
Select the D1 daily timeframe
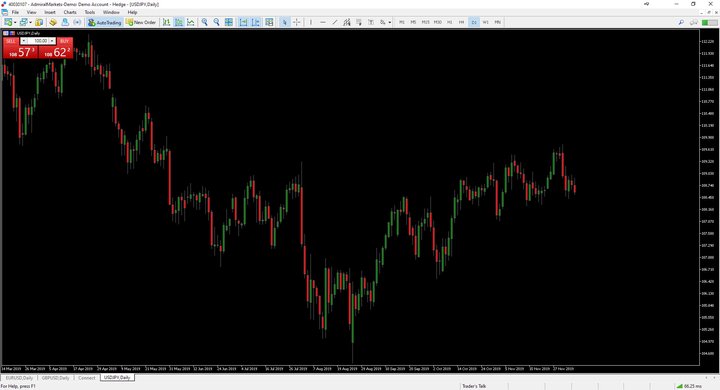click(x=473, y=22)
